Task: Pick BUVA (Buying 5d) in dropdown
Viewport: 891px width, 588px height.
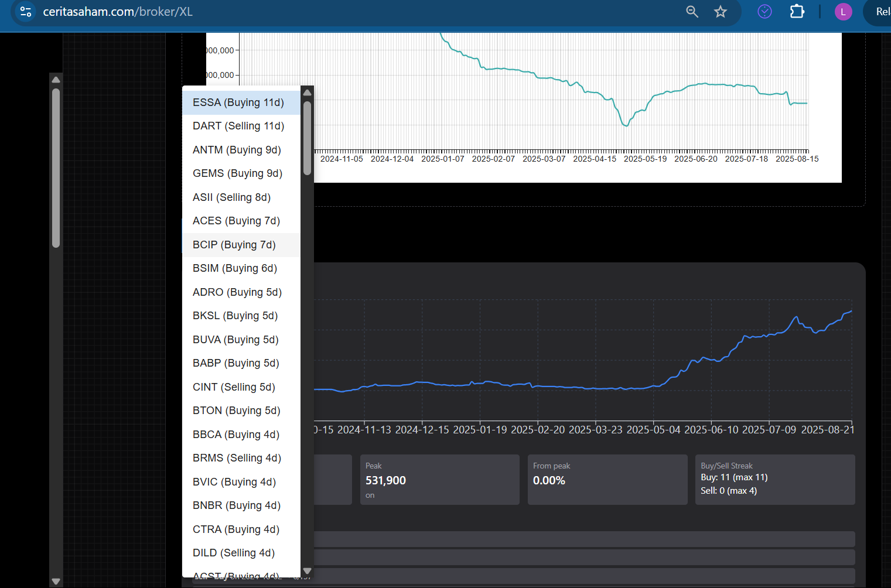Action: pyautogui.click(x=241, y=340)
